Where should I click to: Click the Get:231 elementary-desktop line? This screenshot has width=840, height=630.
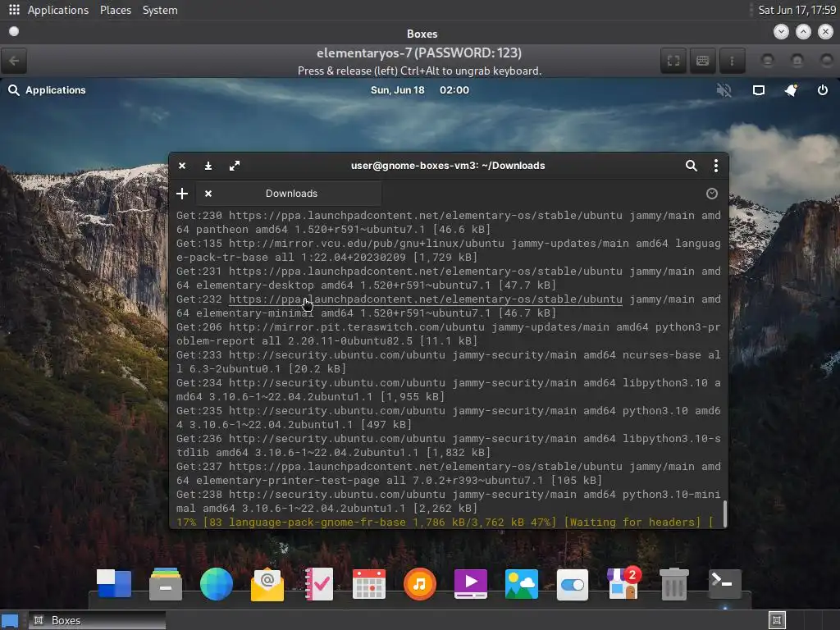pos(449,278)
